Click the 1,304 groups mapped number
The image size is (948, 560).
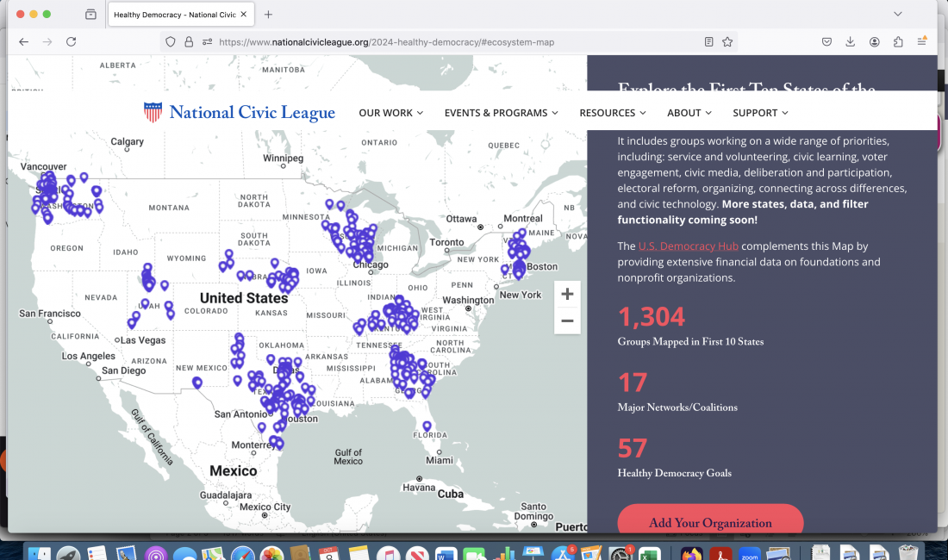coord(652,316)
